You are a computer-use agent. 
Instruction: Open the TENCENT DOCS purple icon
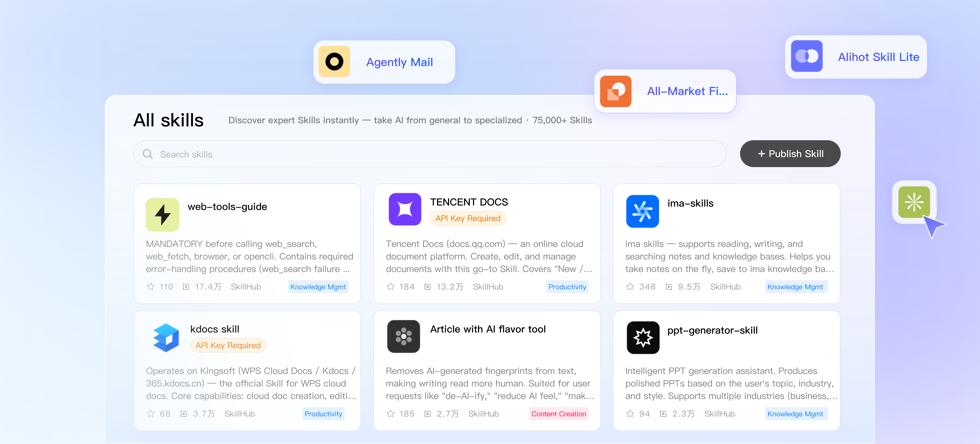[x=405, y=209]
